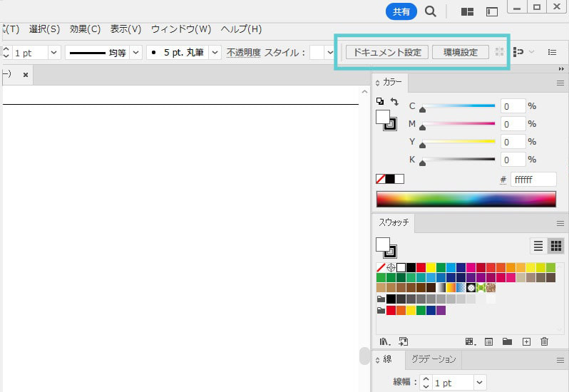Click the new swatch plus icon
This screenshot has width=569, height=392.
click(x=526, y=341)
